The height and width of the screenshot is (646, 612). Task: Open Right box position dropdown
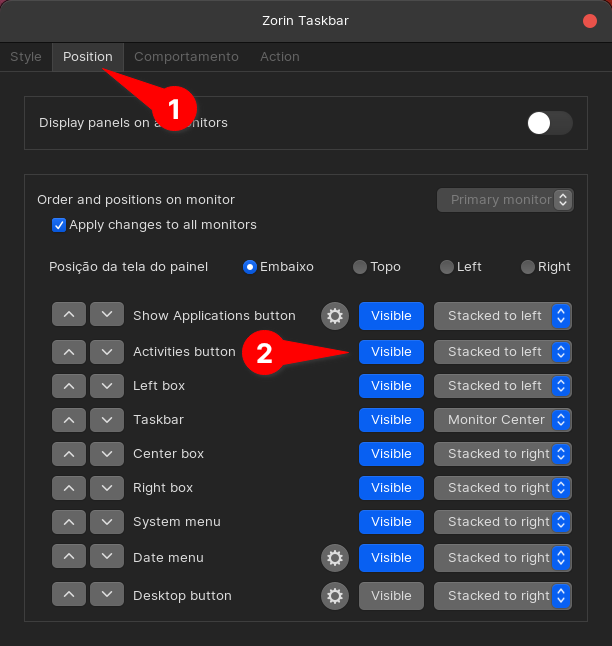pos(502,488)
